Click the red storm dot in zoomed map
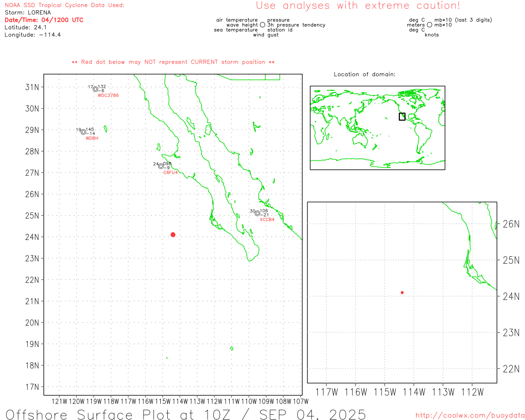The width and height of the screenshot is (525, 420). (402, 292)
